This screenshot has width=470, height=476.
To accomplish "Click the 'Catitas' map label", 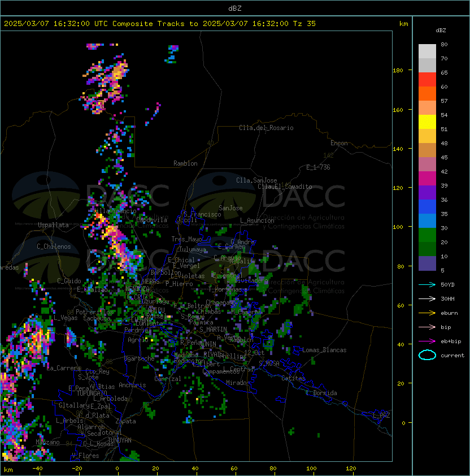I will coord(293,378).
